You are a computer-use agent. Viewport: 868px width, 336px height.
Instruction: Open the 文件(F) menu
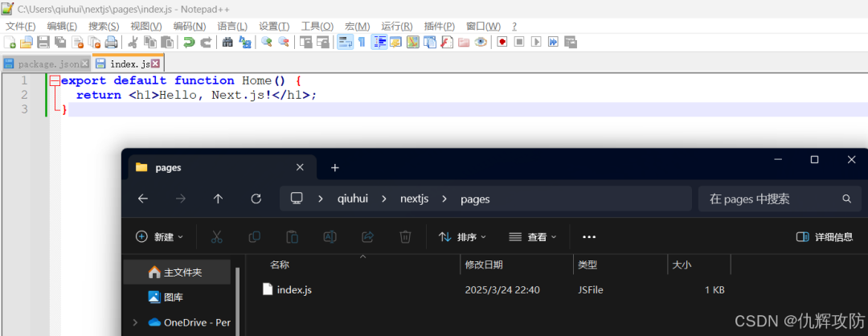[x=20, y=26]
